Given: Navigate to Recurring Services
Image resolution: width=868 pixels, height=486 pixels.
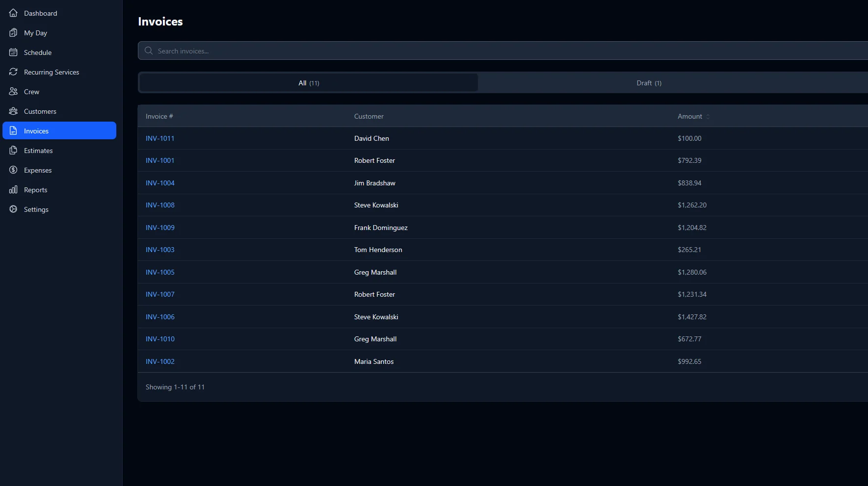Looking at the screenshot, I should click(59, 72).
